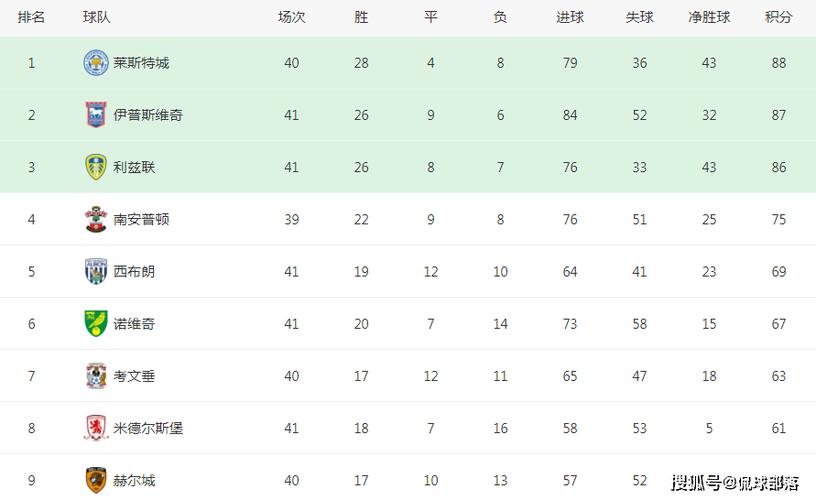Select team name 利兹联
816x500 pixels.
tap(134, 167)
